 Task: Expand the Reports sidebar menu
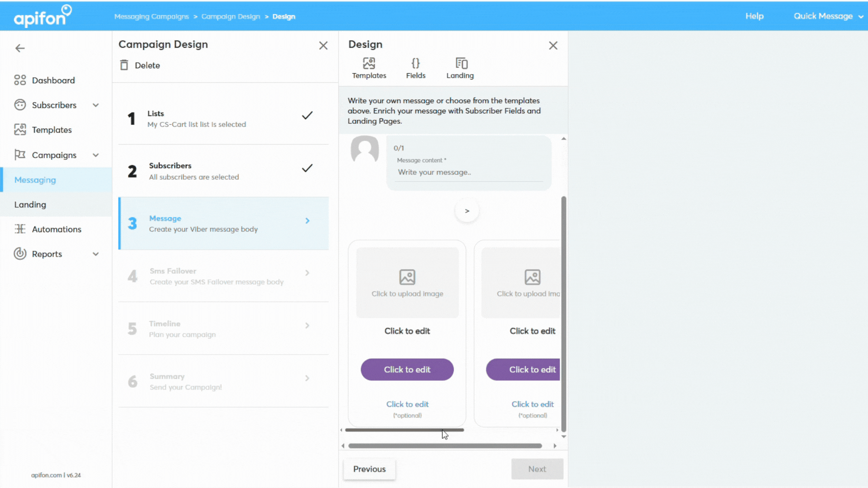click(x=95, y=254)
